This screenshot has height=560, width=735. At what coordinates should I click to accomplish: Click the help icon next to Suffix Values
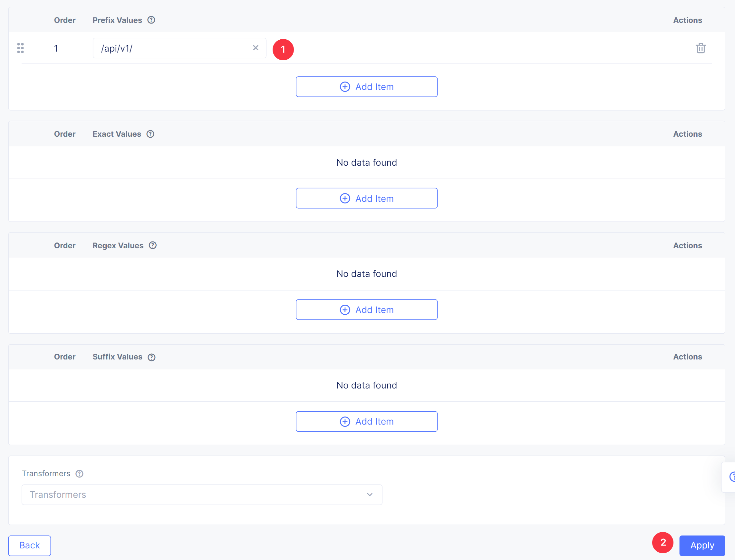click(x=151, y=357)
